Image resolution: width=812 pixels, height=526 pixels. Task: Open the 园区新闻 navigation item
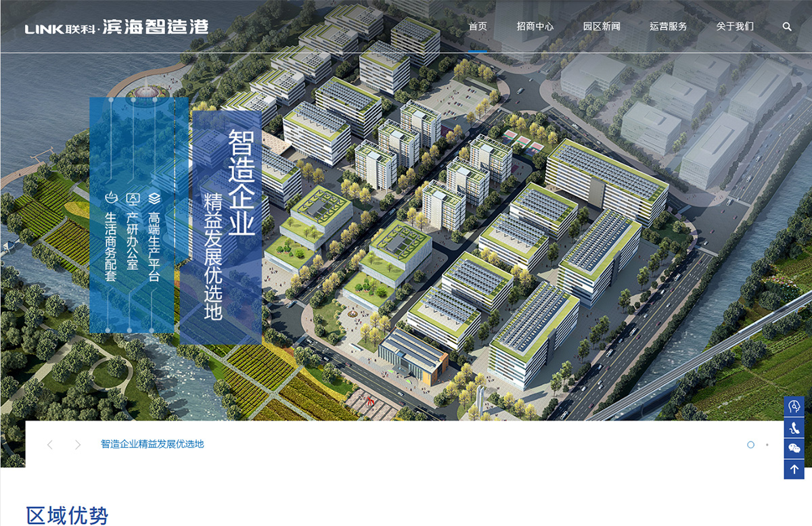(602, 26)
